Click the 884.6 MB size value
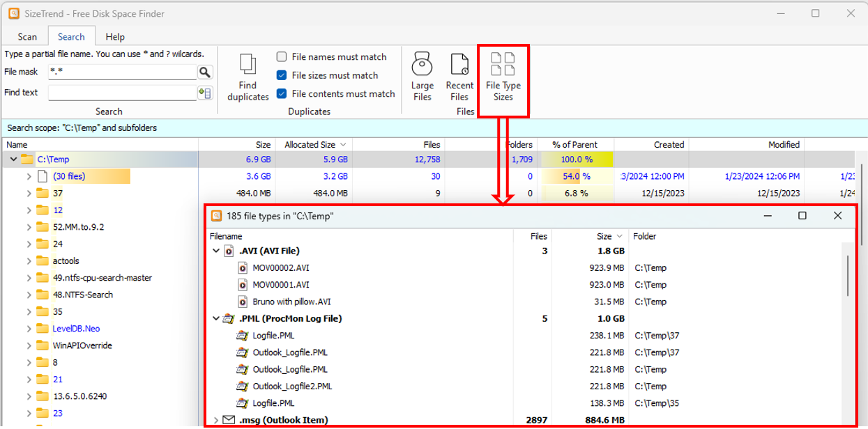The image size is (868, 429). click(x=607, y=420)
